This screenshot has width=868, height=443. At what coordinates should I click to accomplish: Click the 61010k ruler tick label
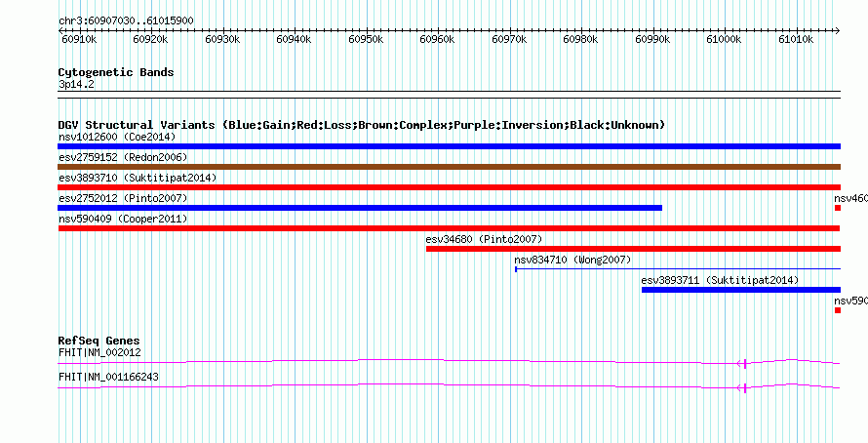point(796,39)
